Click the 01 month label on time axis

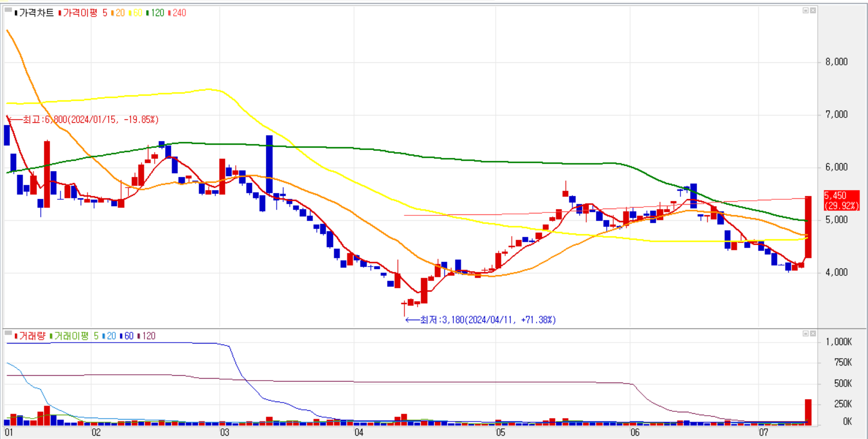pyautogui.click(x=9, y=433)
